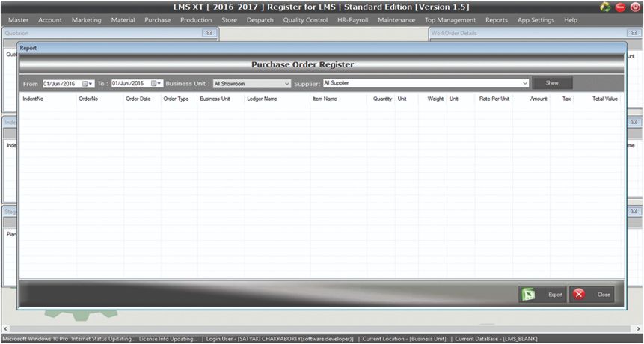This screenshot has height=344, width=644.
Task: Open the Purchase menu
Action: tap(157, 20)
